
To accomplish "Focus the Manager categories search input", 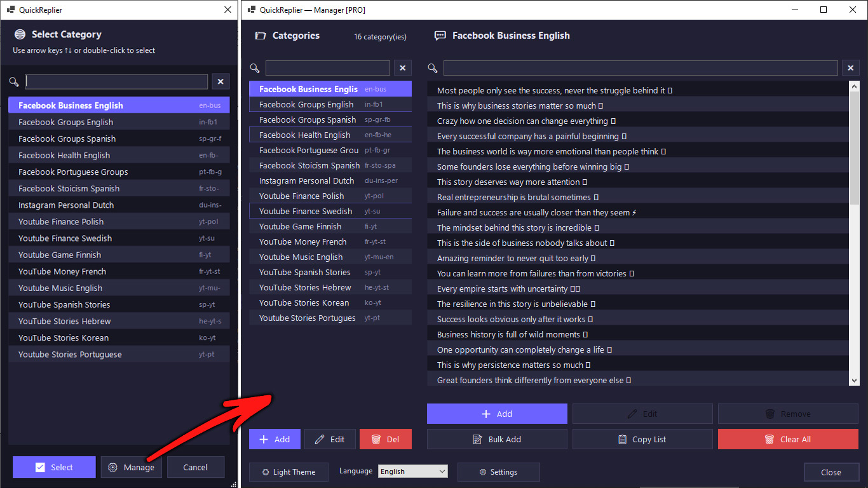I will (x=328, y=68).
